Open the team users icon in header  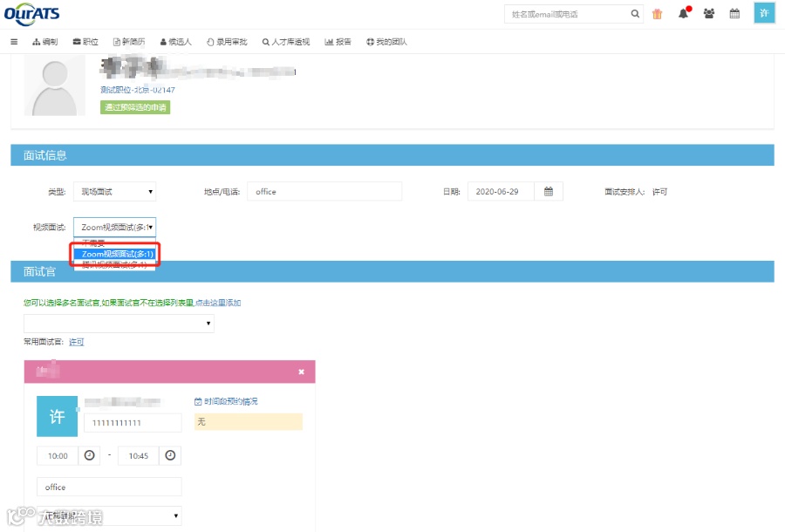pyautogui.click(x=709, y=13)
